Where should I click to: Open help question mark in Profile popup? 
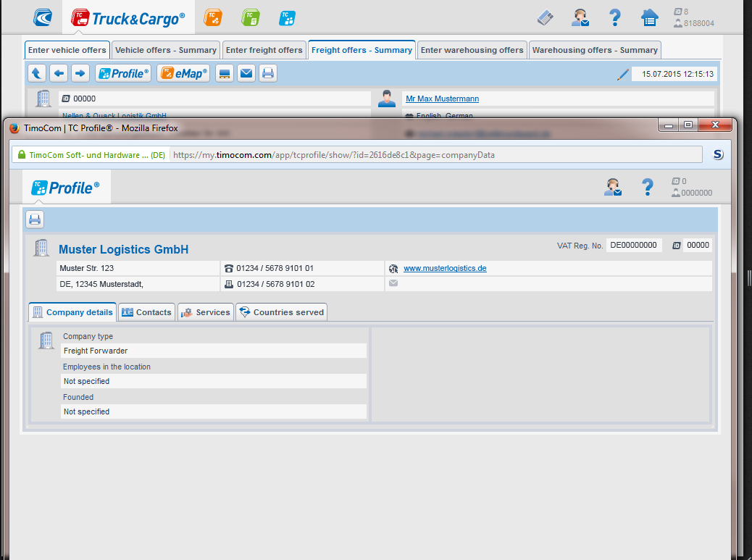[x=648, y=187]
